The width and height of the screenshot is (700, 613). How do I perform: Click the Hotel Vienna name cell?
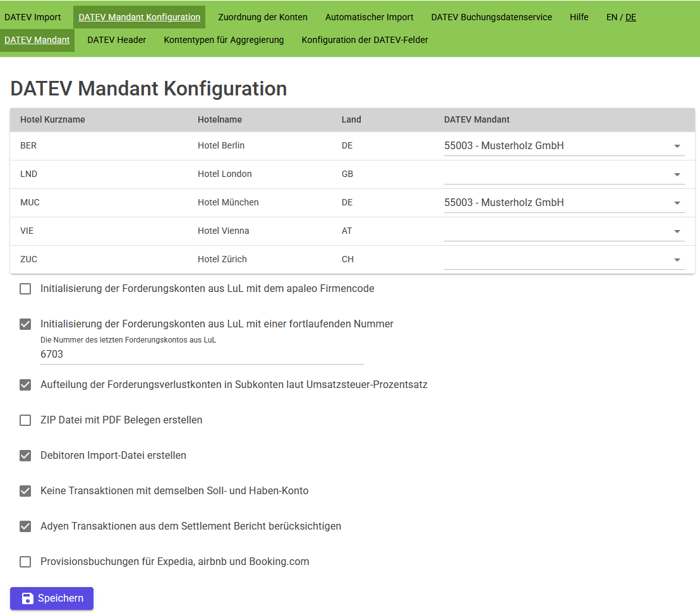[223, 231]
